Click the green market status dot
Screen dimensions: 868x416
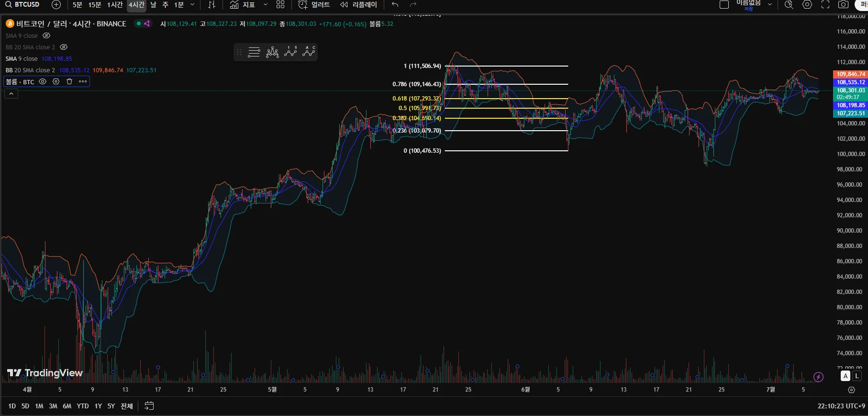point(139,23)
